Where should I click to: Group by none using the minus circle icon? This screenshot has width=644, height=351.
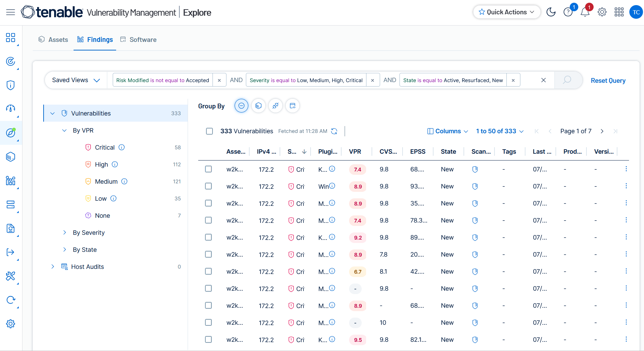(x=241, y=106)
